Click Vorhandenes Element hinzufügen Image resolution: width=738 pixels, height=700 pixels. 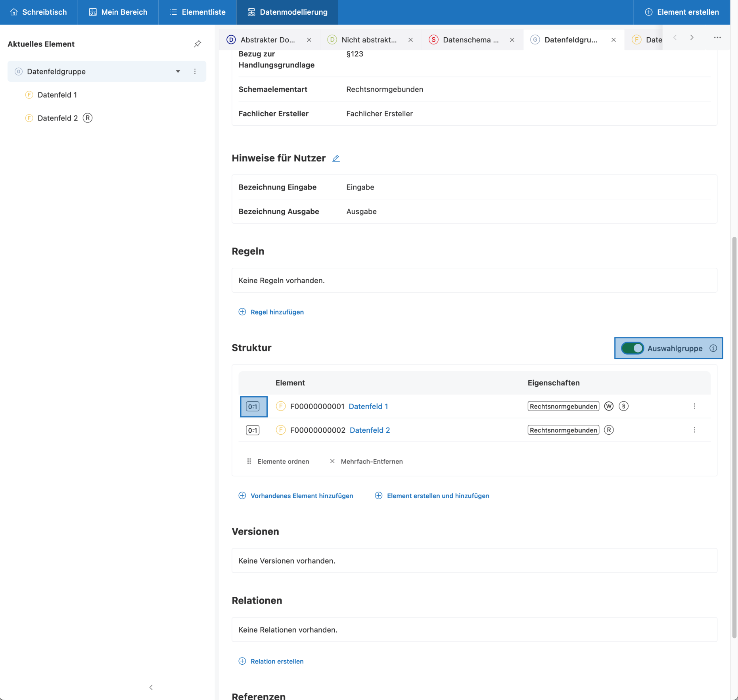(x=301, y=496)
